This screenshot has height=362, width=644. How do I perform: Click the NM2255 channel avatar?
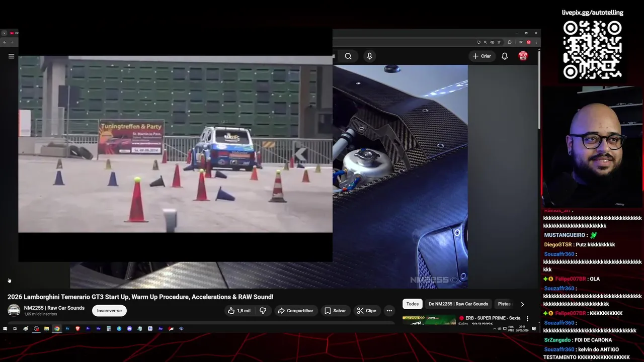[x=14, y=310]
